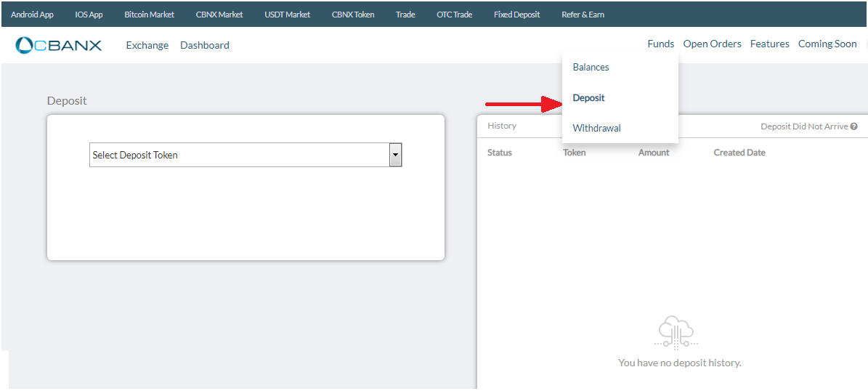The width and height of the screenshot is (868, 391).
Task: Open the Fixed Deposit link
Action: click(x=517, y=15)
